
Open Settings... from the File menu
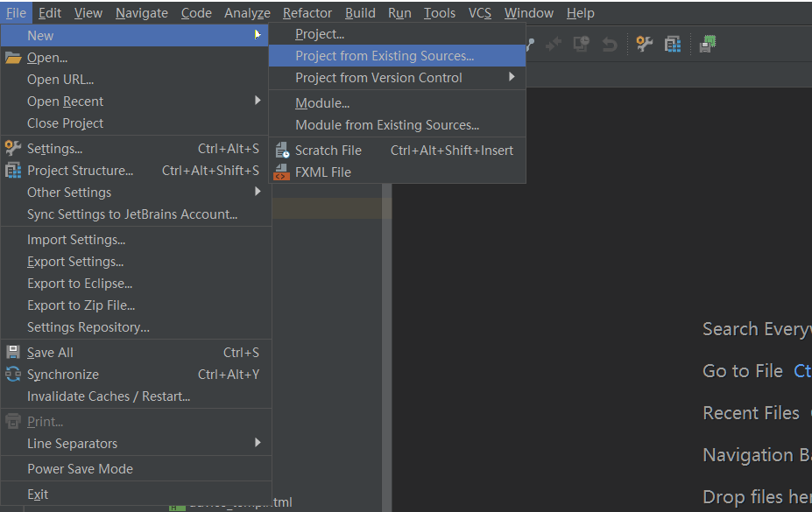[x=135, y=149]
